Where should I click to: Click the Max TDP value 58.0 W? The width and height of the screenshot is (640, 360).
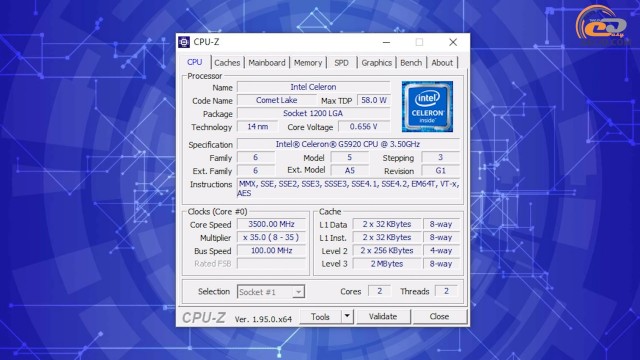[373, 100]
